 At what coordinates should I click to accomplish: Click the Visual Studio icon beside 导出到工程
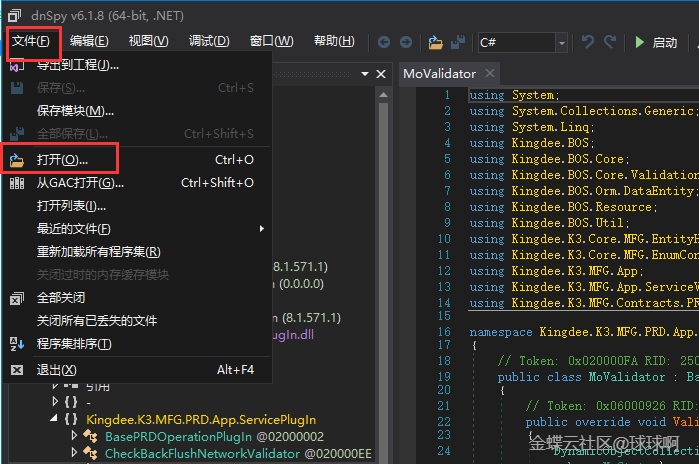click(x=17, y=66)
